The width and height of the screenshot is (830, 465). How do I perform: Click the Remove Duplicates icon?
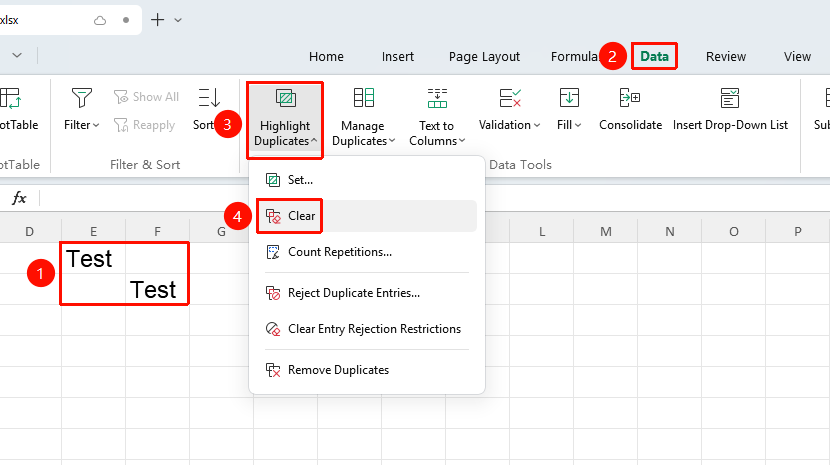(x=273, y=370)
